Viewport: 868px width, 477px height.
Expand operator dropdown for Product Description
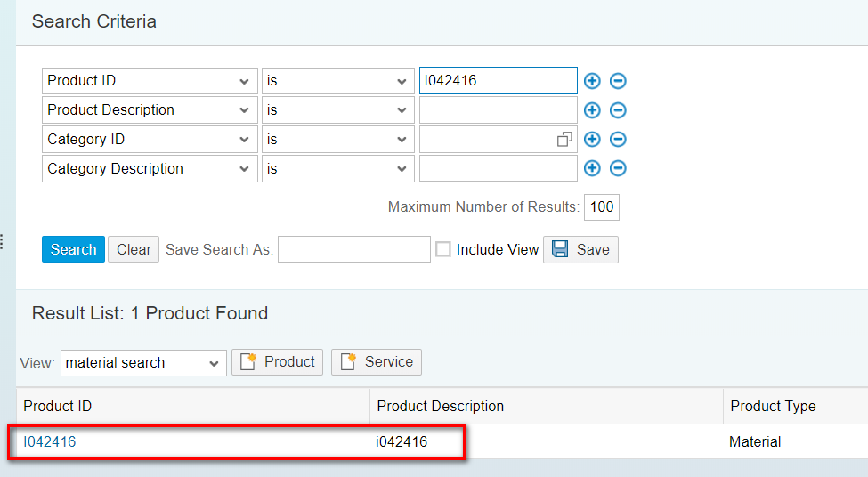click(402, 110)
